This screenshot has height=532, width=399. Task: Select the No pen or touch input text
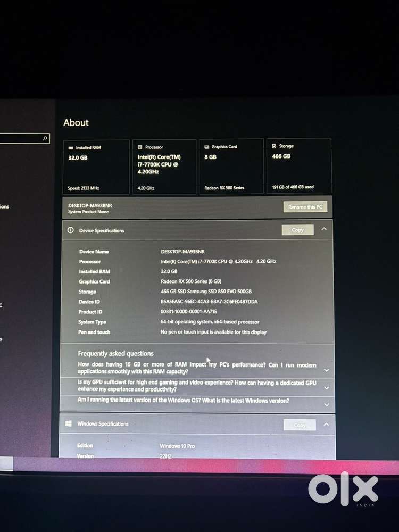[x=213, y=332]
